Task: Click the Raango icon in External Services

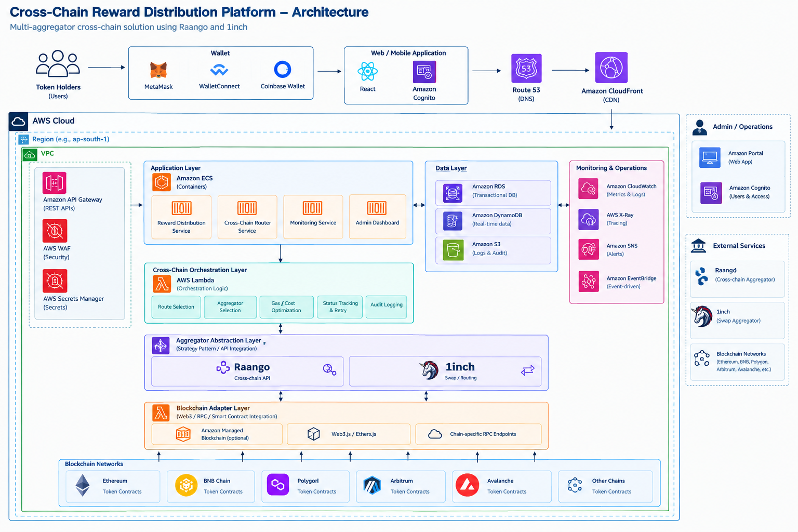Action: coord(702,276)
